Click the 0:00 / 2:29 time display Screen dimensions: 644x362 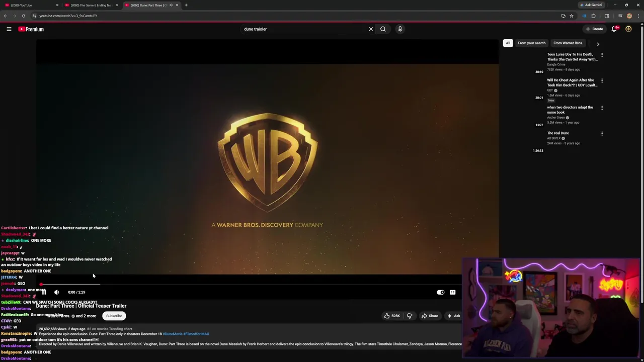(77, 292)
